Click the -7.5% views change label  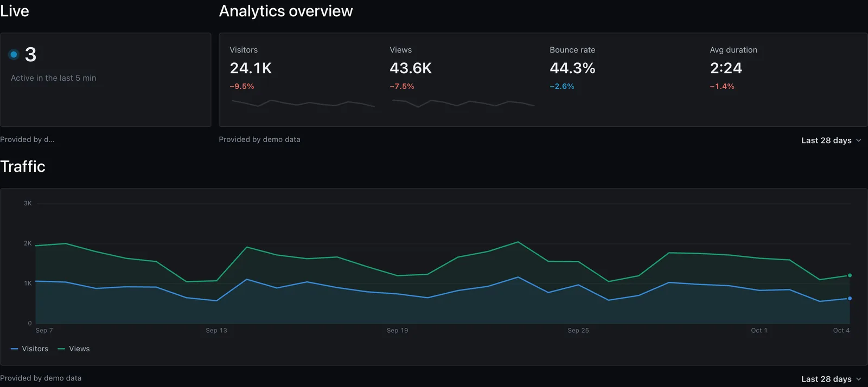pos(402,86)
